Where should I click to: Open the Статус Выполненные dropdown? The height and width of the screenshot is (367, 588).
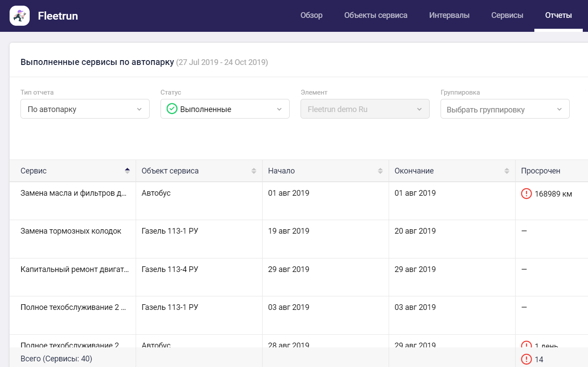(x=225, y=109)
